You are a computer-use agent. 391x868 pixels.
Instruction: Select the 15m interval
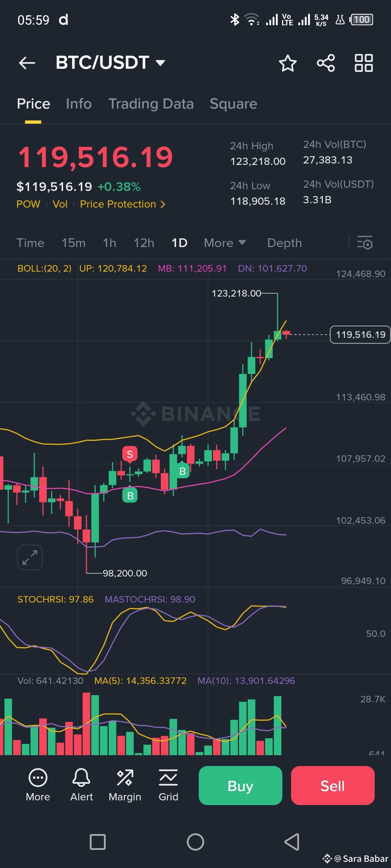point(73,243)
